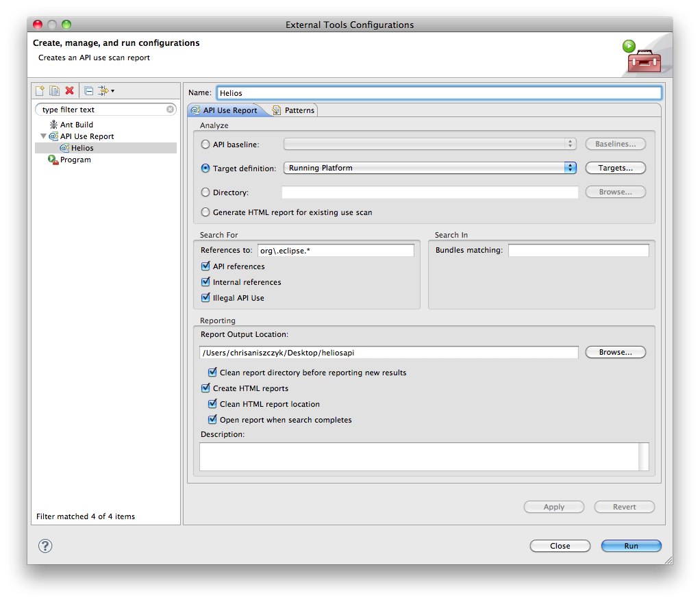Toggle the Internal references checkbox
This screenshot has width=700, height=602.
tap(205, 282)
